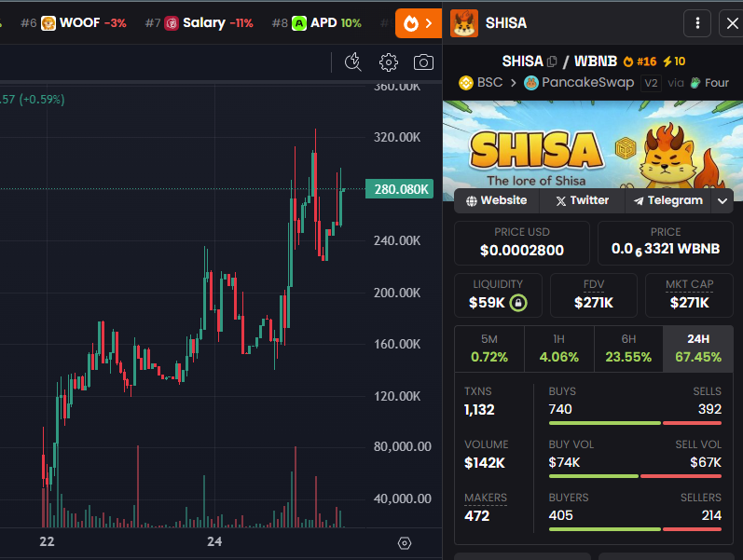Click the liquidity lock icon
The width and height of the screenshot is (743, 560).
(518, 302)
